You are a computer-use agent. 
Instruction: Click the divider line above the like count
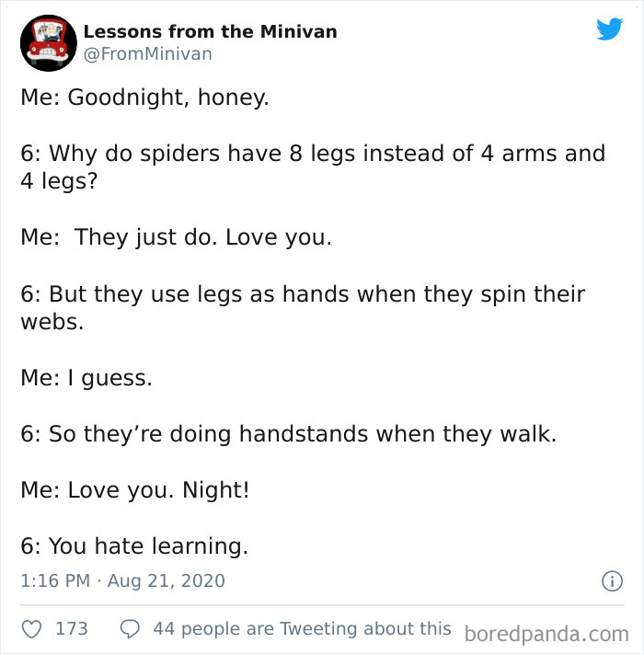(x=322, y=604)
